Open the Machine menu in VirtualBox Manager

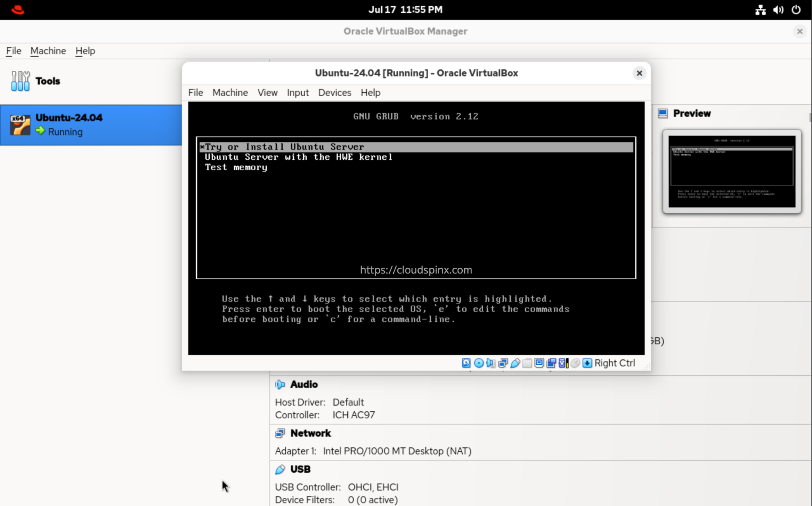(48, 51)
